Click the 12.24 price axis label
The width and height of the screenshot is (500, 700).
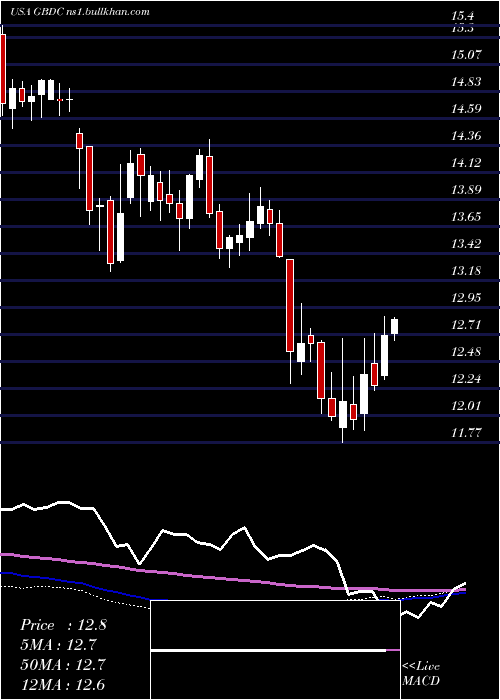pyautogui.click(x=467, y=379)
